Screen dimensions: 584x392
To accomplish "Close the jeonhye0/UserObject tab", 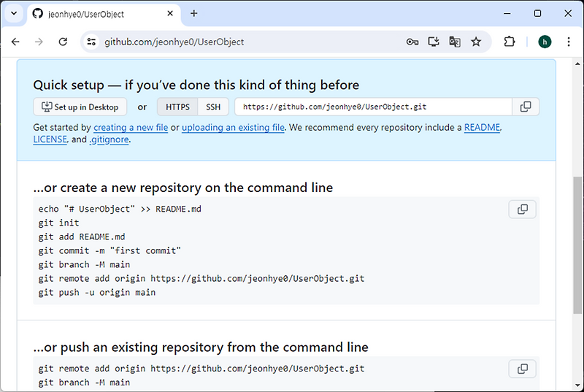I will [x=170, y=13].
